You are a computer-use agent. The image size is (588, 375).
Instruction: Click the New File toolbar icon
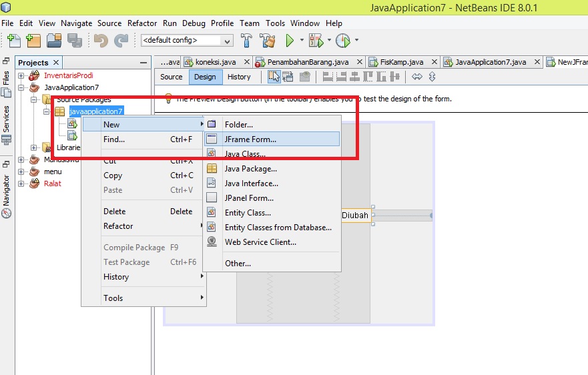(14, 40)
